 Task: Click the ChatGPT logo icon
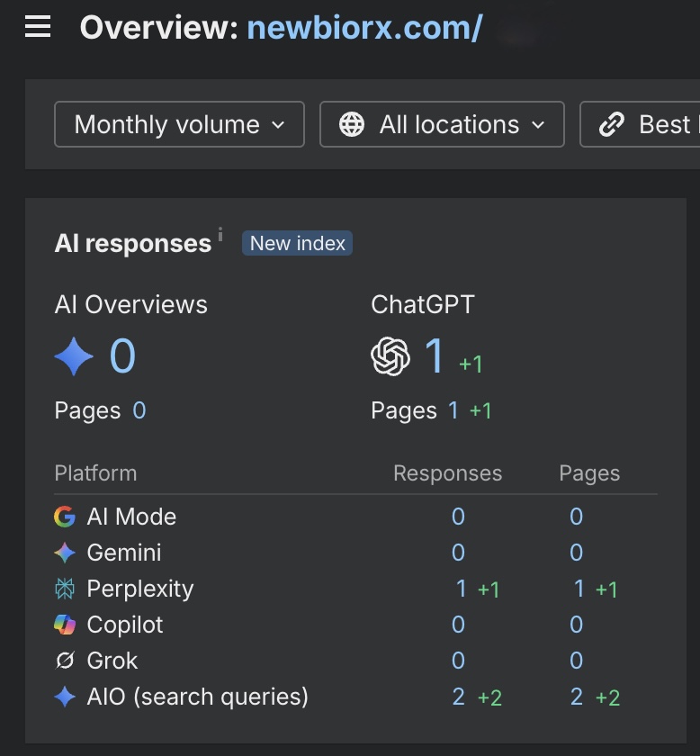point(390,356)
